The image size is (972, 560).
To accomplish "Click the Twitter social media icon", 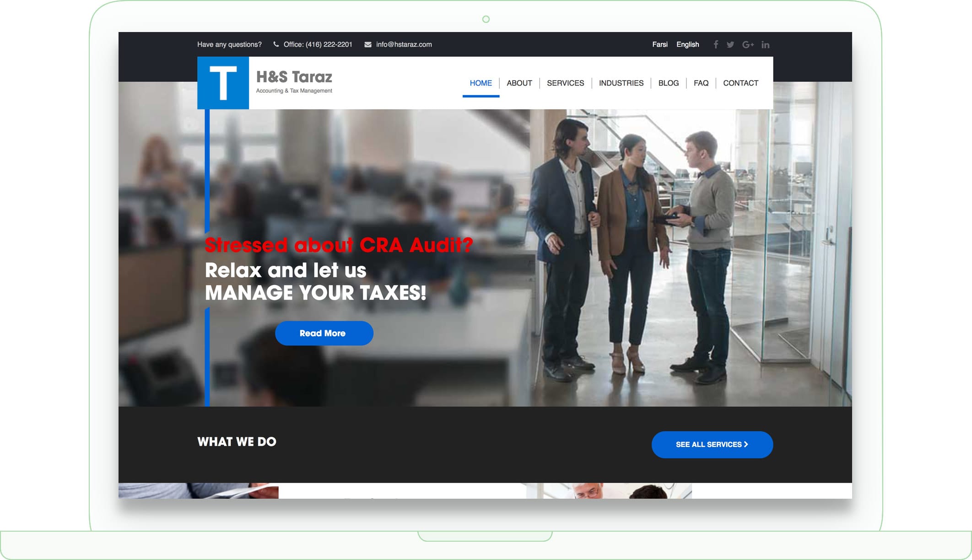I will click(732, 44).
